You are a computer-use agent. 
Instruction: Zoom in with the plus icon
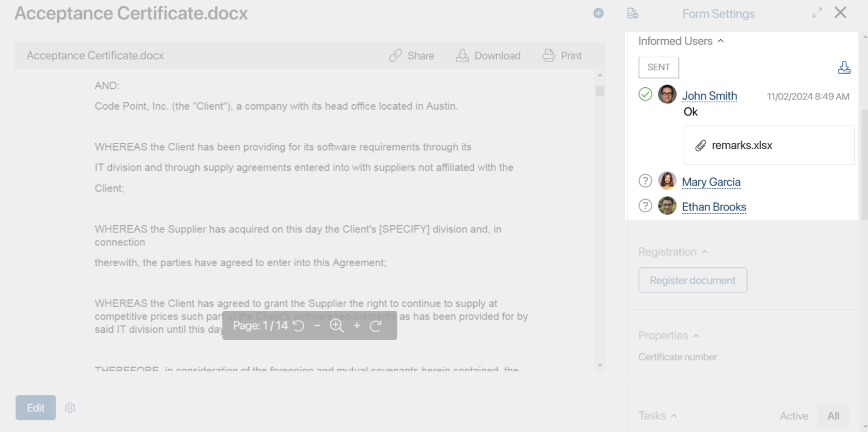[357, 326]
